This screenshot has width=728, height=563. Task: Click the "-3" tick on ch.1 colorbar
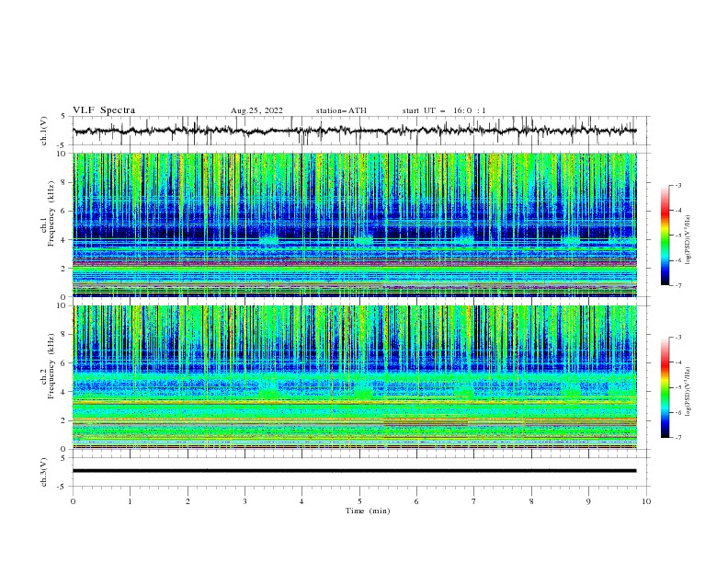coord(678,185)
